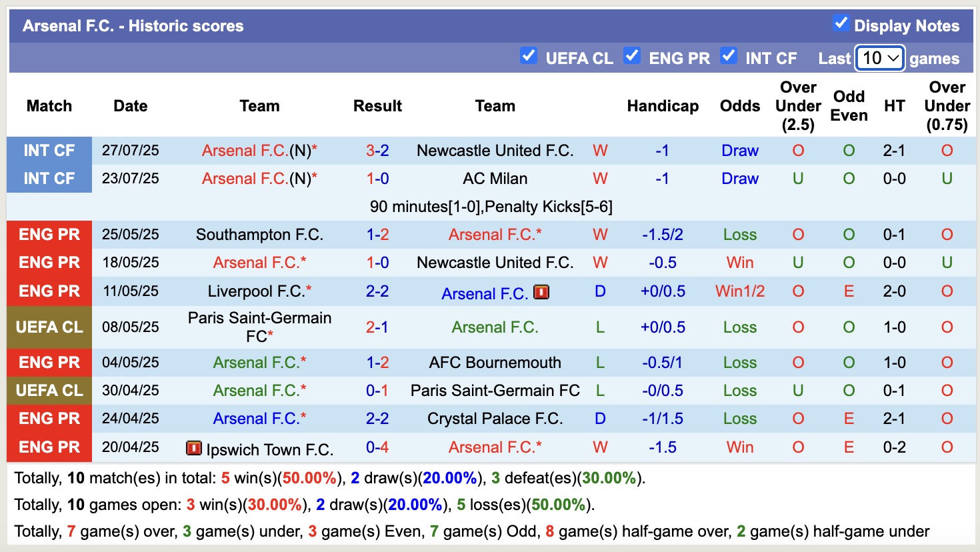Viewport: 980px width, 552px height.
Task: Click the AC Milan team link
Action: [495, 179]
